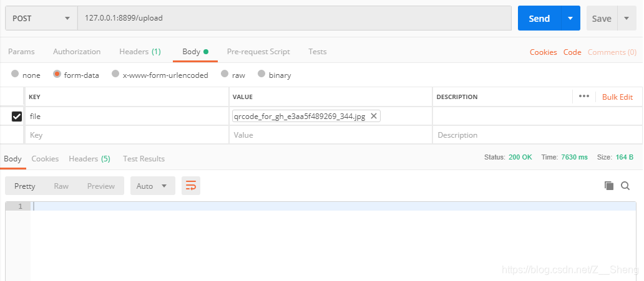Click the KEY column header
This screenshot has width=644, height=281.
coord(34,97)
